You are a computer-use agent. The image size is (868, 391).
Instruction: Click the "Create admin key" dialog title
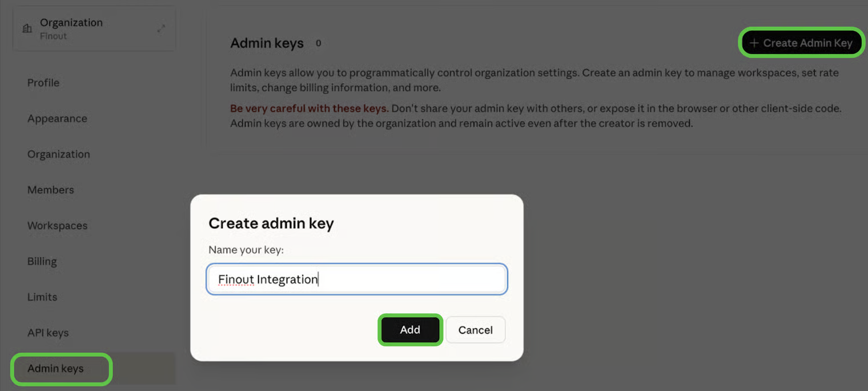click(271, 224)
